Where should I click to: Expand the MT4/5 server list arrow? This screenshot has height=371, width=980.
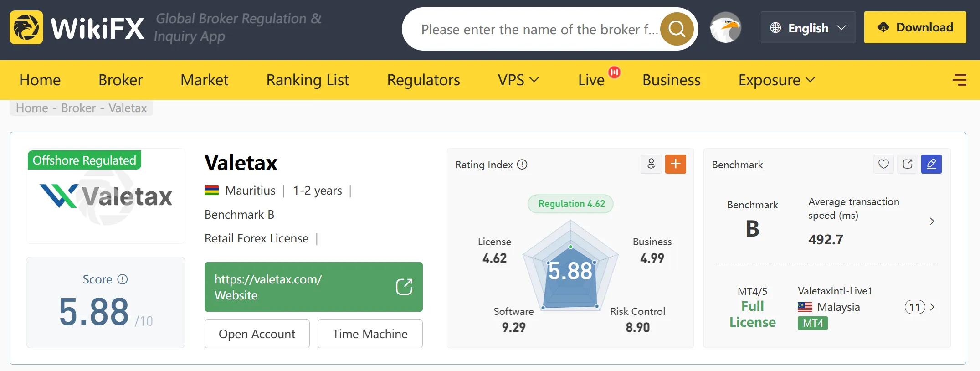coord(932,307)
